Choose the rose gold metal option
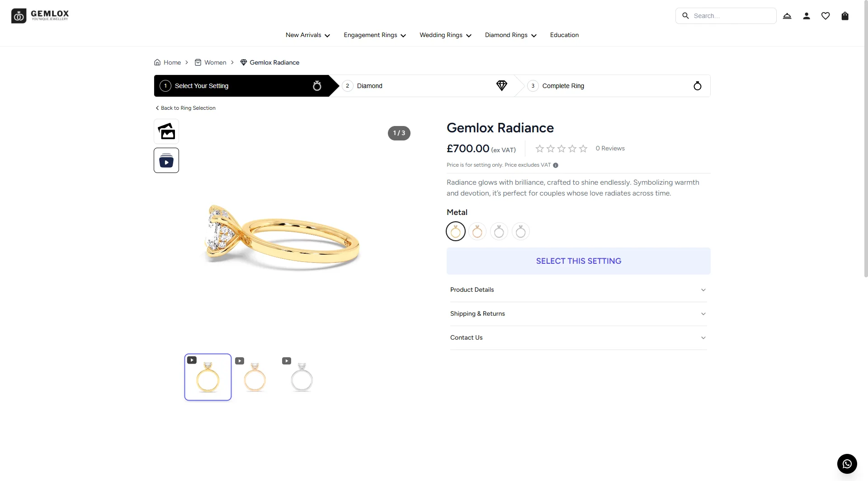The width and height of the screenshot is (868, 481). [477, 232]
